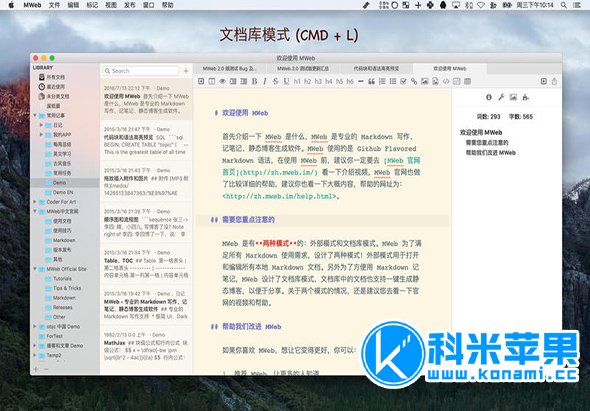This screenshot has width=590, height=411.
Task: Insert an h6 heading
Action: tap(350, 81)
